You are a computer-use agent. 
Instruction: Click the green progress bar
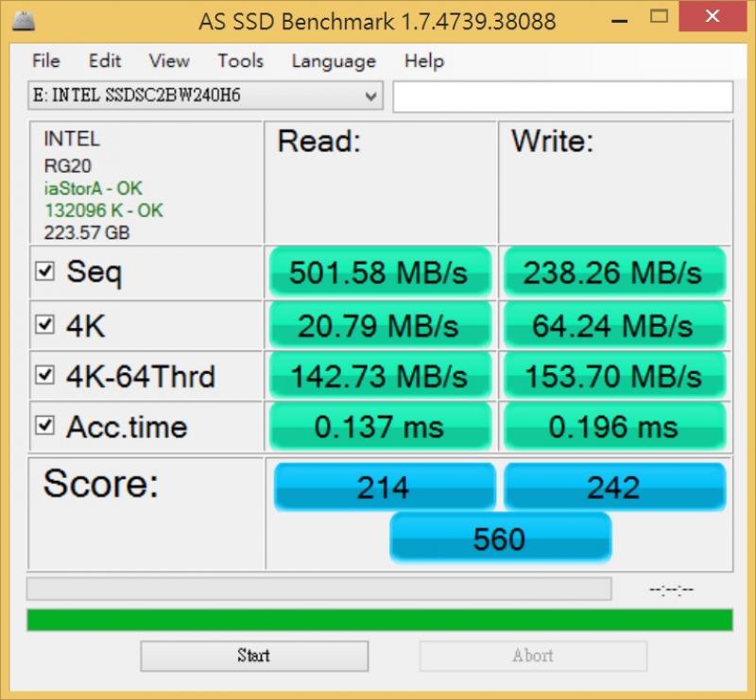(378, 616)
